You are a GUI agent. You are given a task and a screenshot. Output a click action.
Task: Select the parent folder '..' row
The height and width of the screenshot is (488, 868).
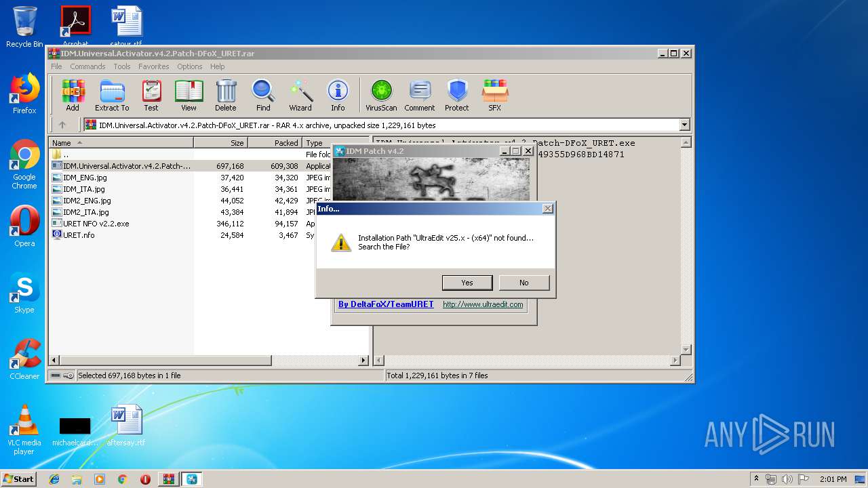190,155
